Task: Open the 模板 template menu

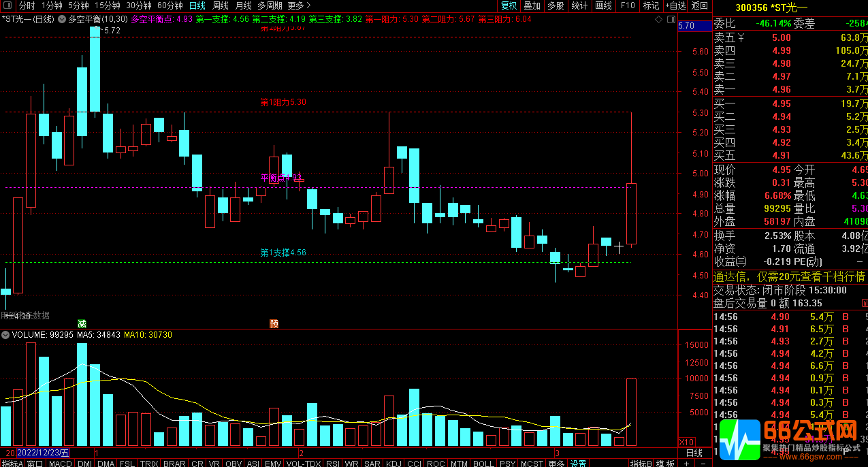Action: click(665, 463)
